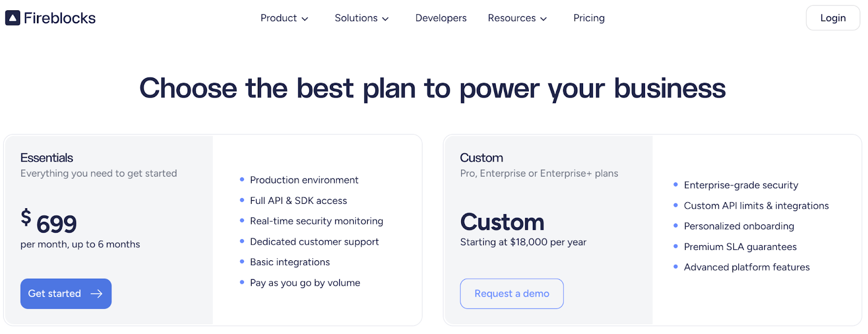Screen dimensions: 868x334
Task: Click the Get started button
Action: tap(66, 293)
